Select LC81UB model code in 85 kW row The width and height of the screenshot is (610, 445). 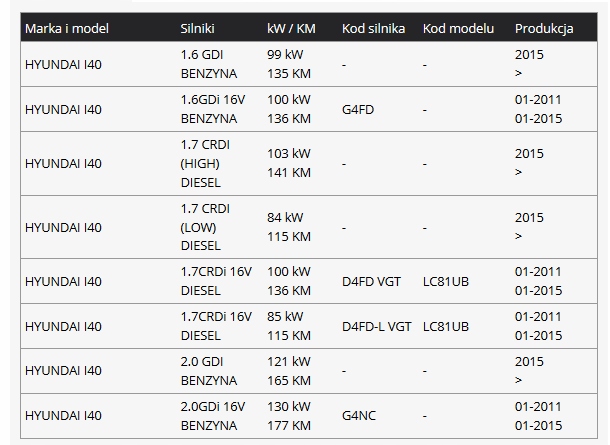coord(445,326)
